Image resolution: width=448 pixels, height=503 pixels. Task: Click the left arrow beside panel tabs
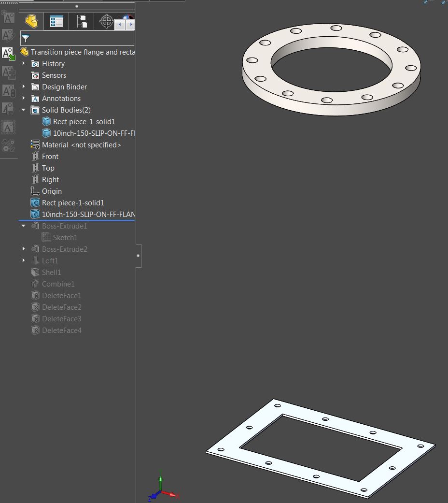point(119,24)
